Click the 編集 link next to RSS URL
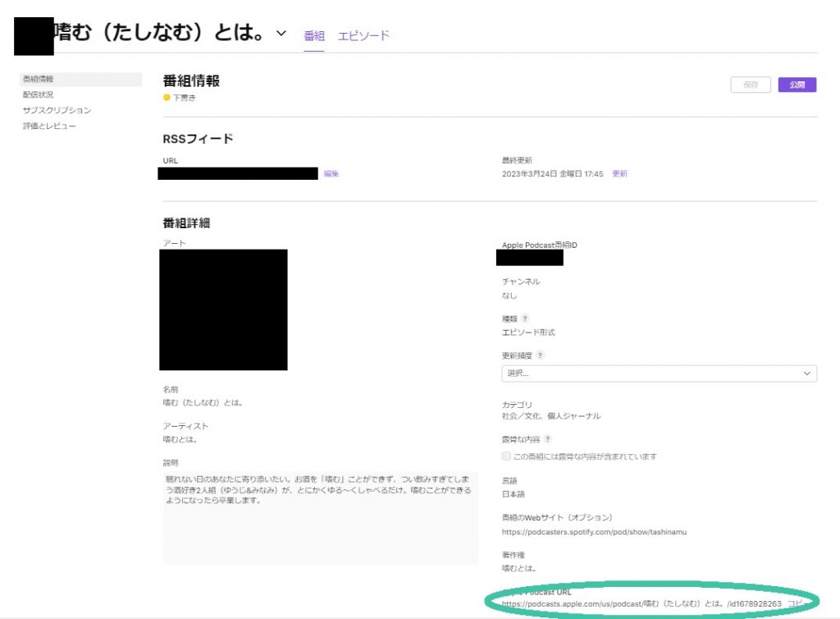 331,174
